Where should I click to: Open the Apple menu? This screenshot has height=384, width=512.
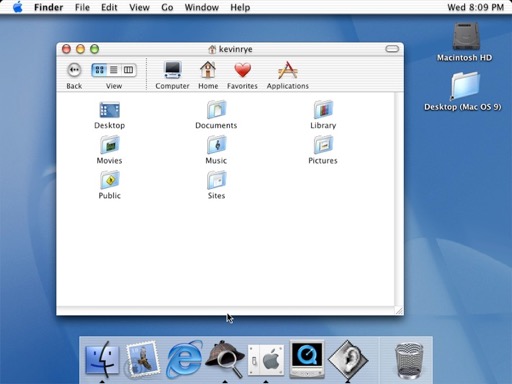[18, 7]
